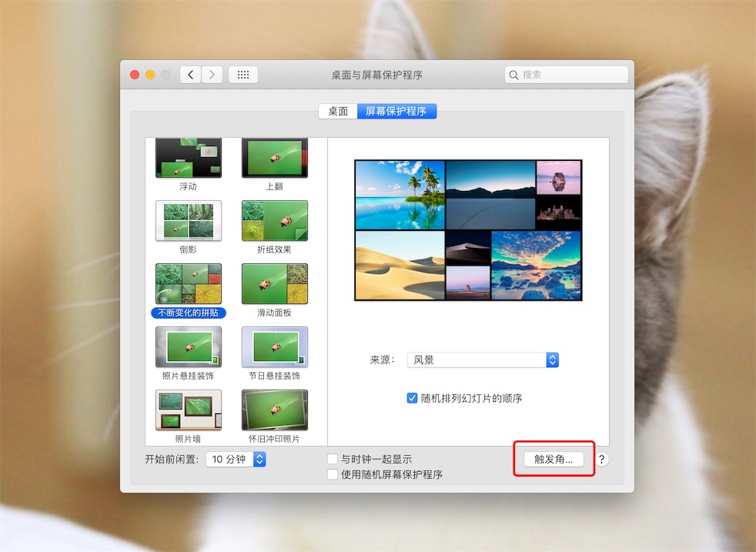This screenshot has height=552, width=756.
Task: Click into the 搜索 search field
Action: (567, 75)
